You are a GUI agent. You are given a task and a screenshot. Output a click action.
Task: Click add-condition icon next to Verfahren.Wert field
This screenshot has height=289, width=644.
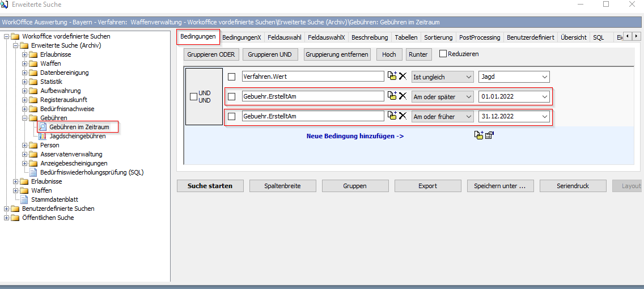click(392, 76)
